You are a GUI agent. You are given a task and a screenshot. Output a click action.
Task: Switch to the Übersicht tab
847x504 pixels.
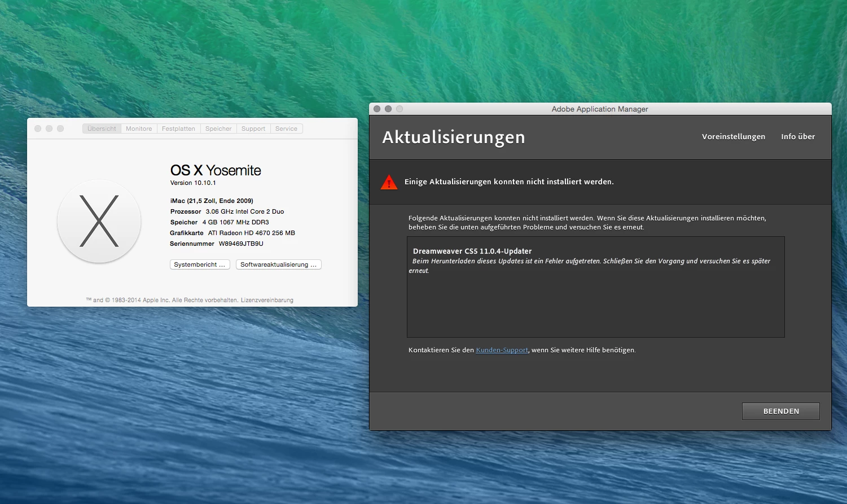(102, 129)
